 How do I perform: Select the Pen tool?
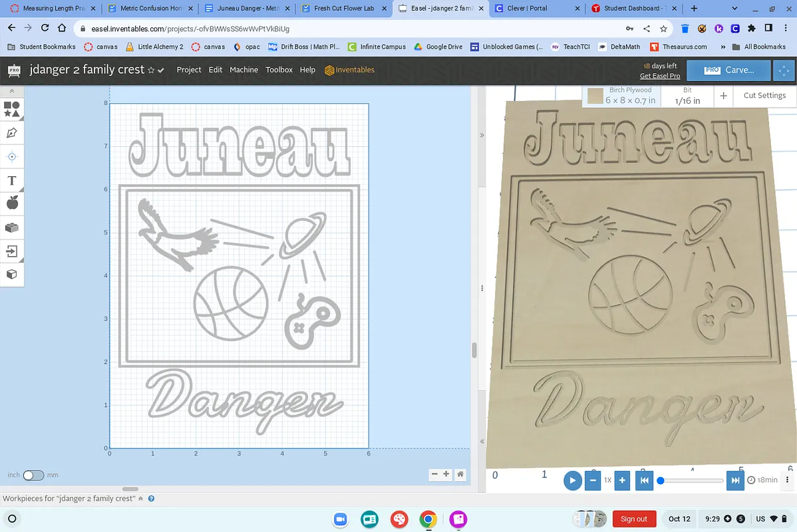tap(12, 133)
